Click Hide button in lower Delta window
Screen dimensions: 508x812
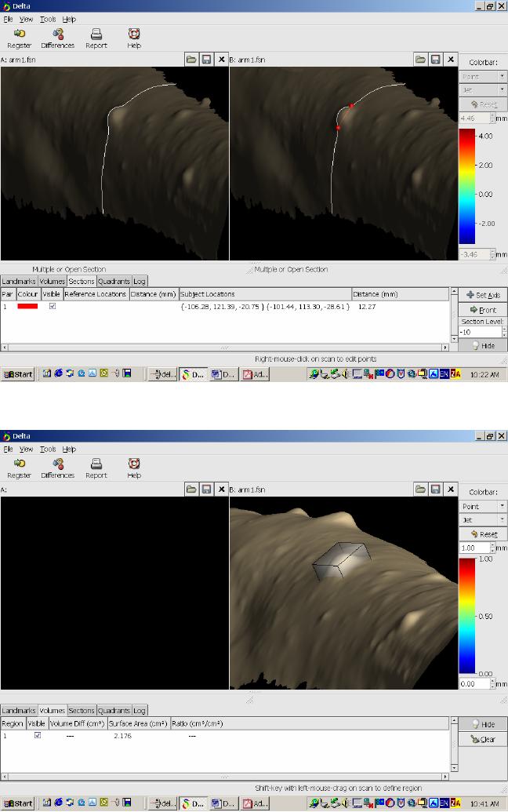coord(483,724)
